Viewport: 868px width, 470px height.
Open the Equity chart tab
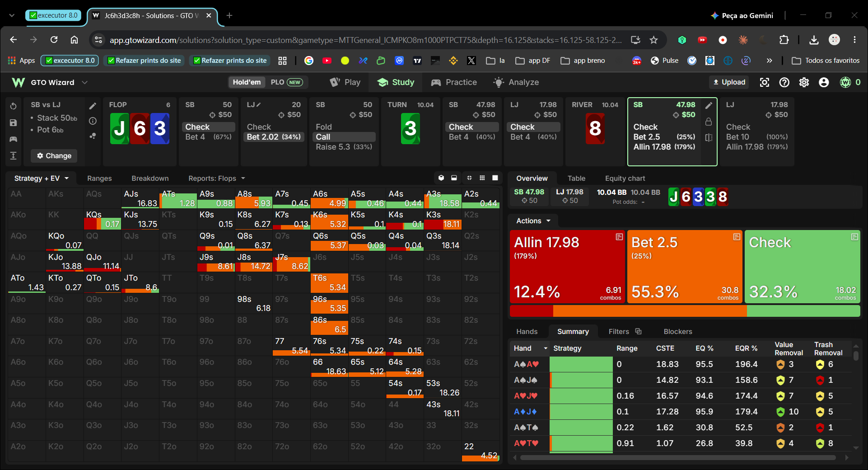click(x=625, y=179)
